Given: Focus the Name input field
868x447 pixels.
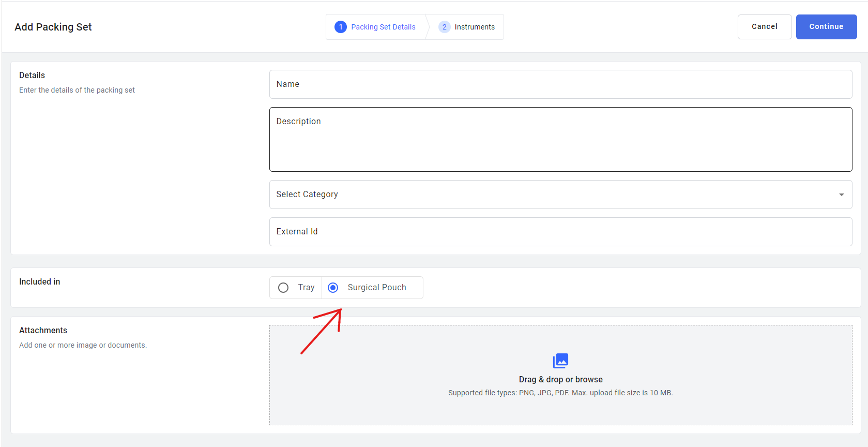Looking at the screenshot, I should pyautogui.click(x=560, y=84).
